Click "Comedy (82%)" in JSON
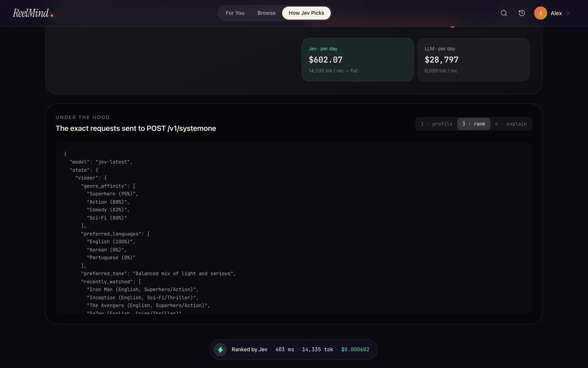Screen dimensions: 588x368 click(x=108, y=210)
